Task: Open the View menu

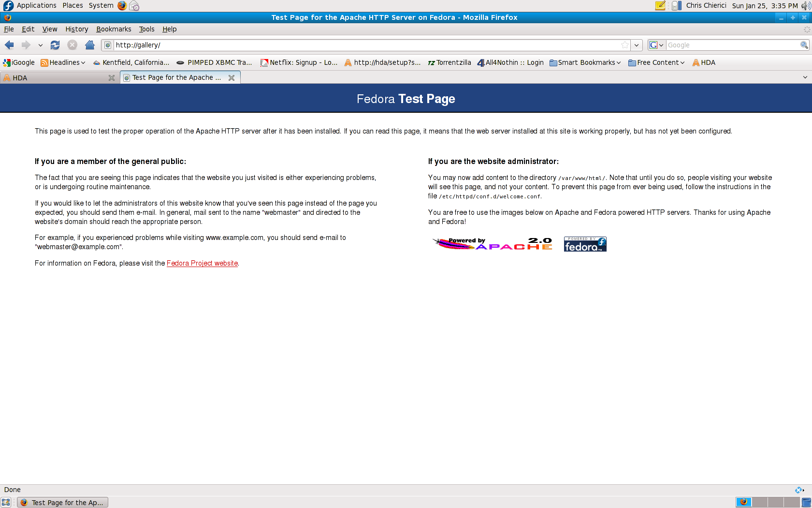Action: [50, 29]
